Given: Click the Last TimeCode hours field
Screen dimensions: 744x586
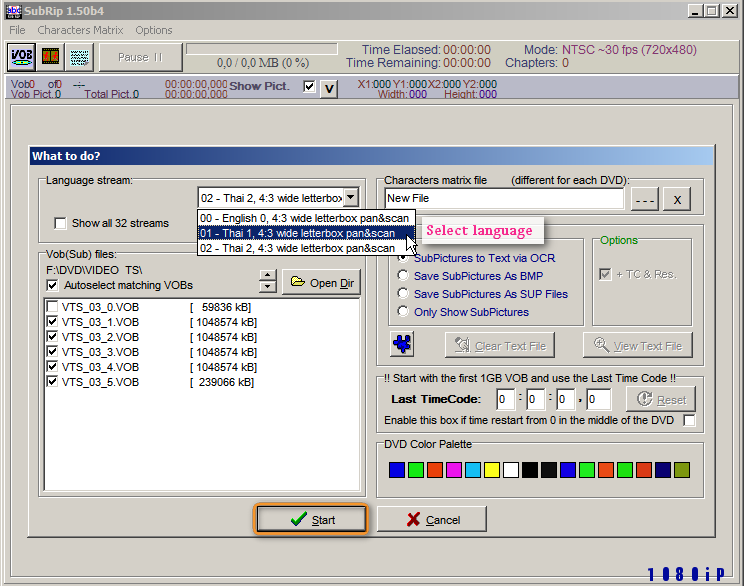Looking at the screenshot, I should click(x=505, y=399).
